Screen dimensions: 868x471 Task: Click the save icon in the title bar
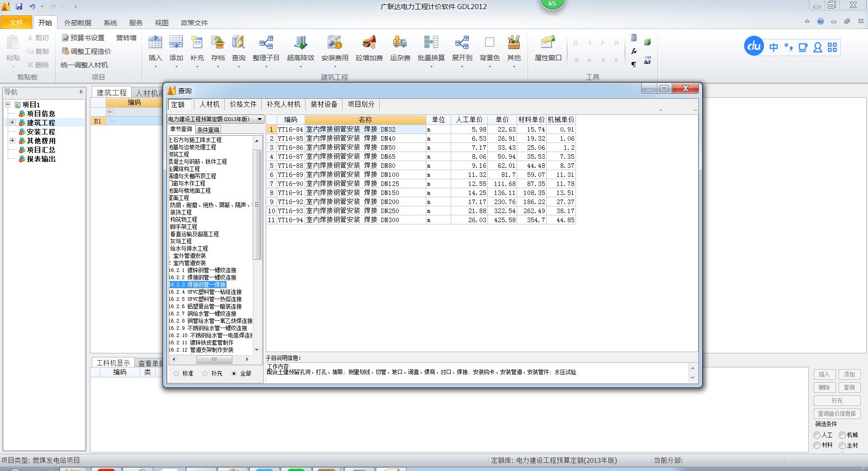pyautogui.click(x=19, y=6)
